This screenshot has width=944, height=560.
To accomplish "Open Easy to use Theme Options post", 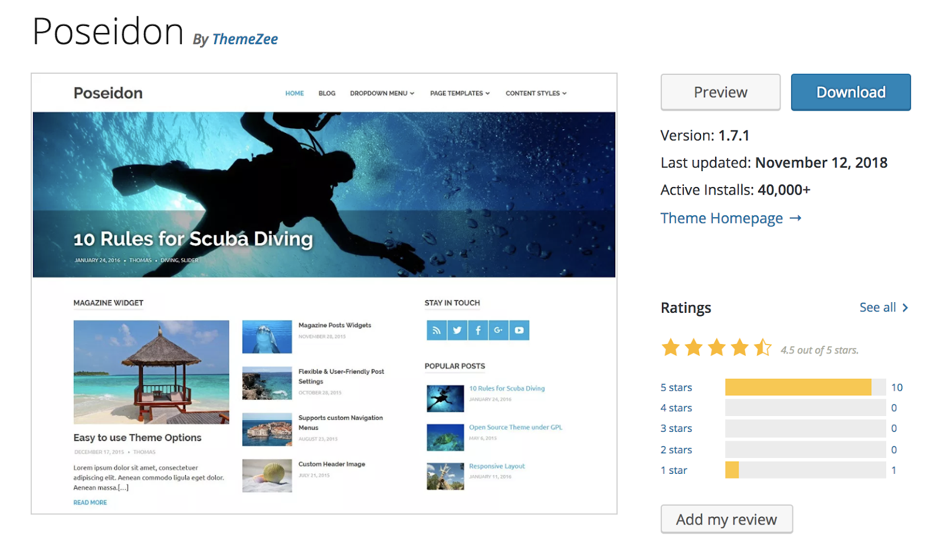I will [x=137, y=438].
